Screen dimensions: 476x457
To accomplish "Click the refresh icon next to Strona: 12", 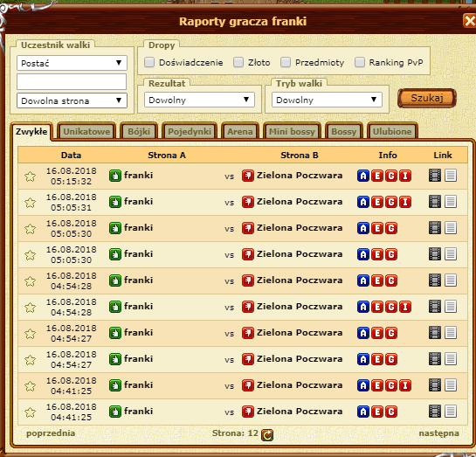I will pos(267,435).
